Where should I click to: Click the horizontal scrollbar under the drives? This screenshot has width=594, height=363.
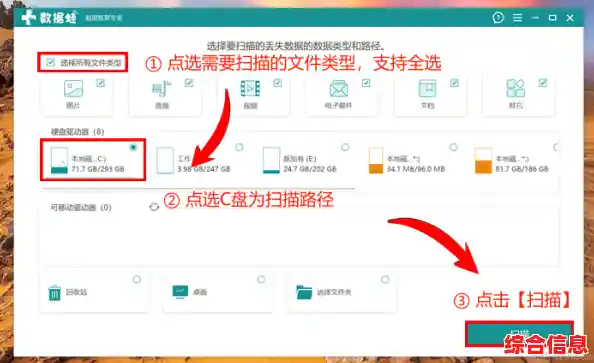click(x=199, y=188)
